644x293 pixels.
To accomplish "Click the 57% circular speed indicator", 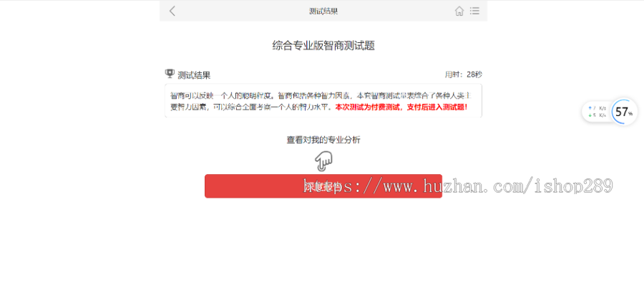I will coord(624,112).
